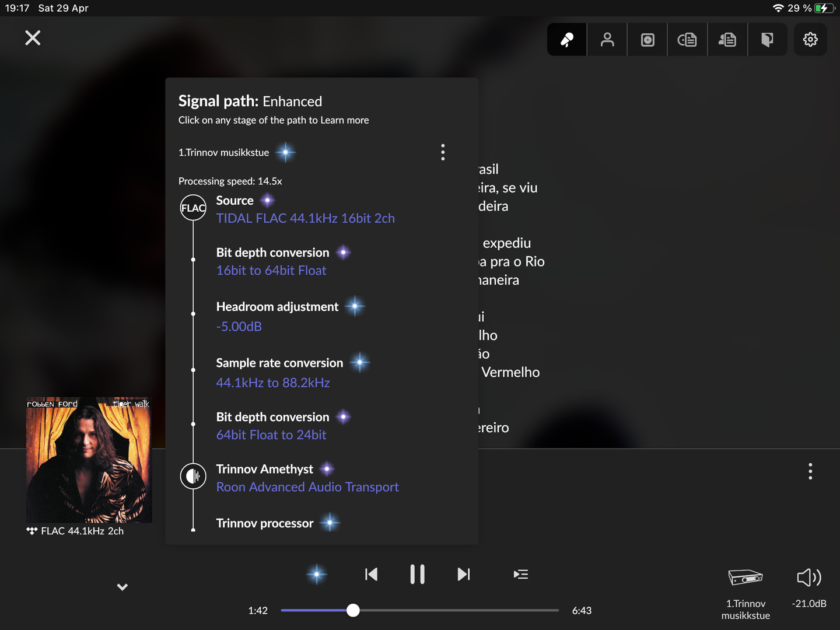This screenshot has height=630, width=840.
Task: Open the -5.00dB headroom value
Action: (x=239, y=327)
